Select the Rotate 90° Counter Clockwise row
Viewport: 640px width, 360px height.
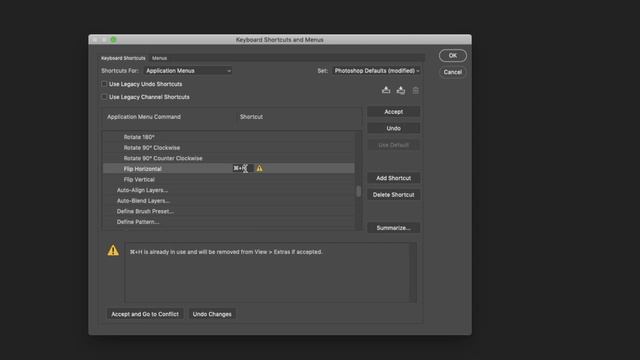click(x=229, y=158)
